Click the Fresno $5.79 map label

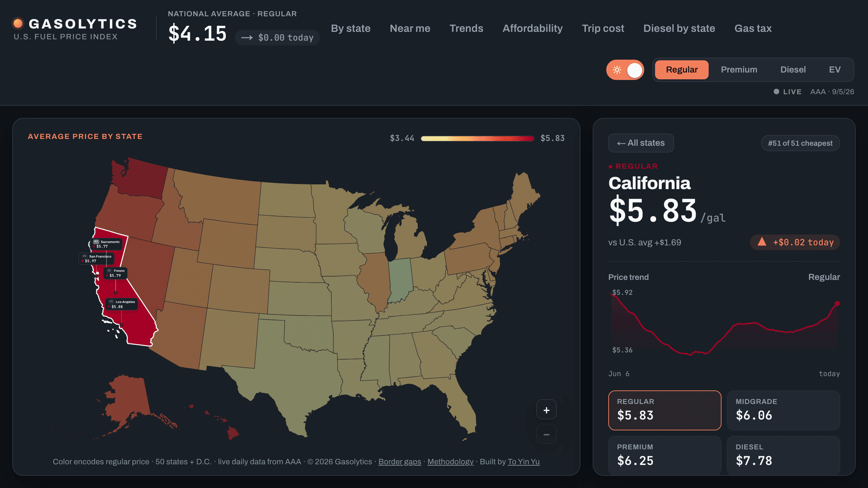115,273
